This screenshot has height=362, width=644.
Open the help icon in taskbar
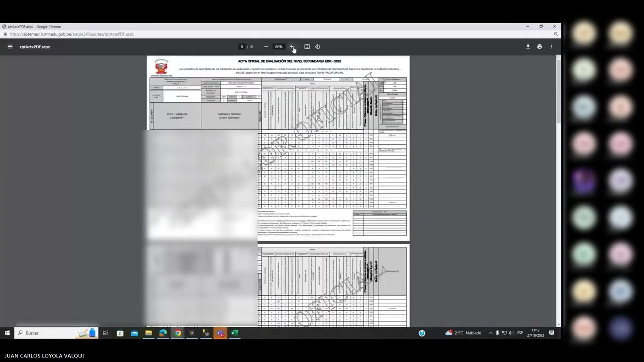[x=422, y=333]
